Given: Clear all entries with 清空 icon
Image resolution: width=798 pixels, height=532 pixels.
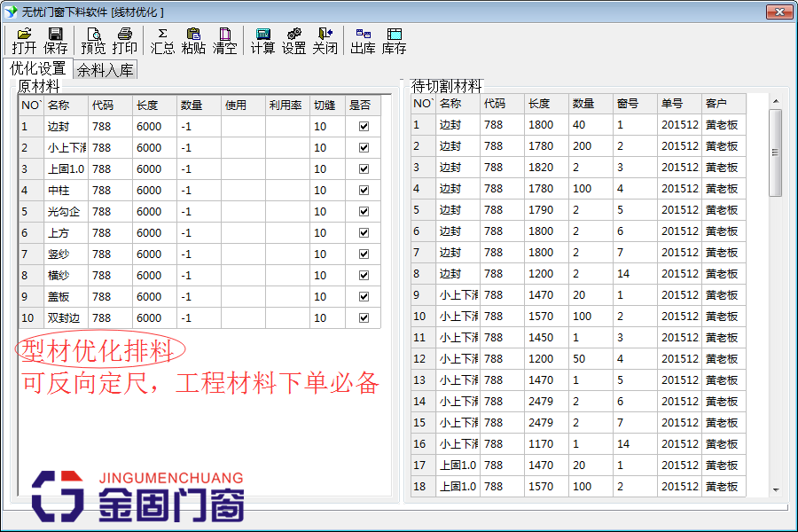Looking at the screenshot, I should pos(227,38).
